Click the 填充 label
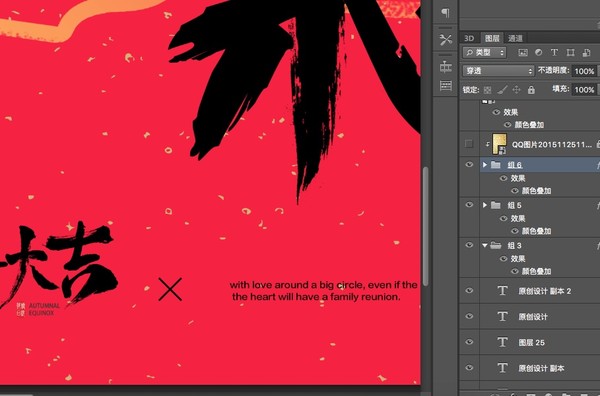Screen dimensions: 600x396 561,89
